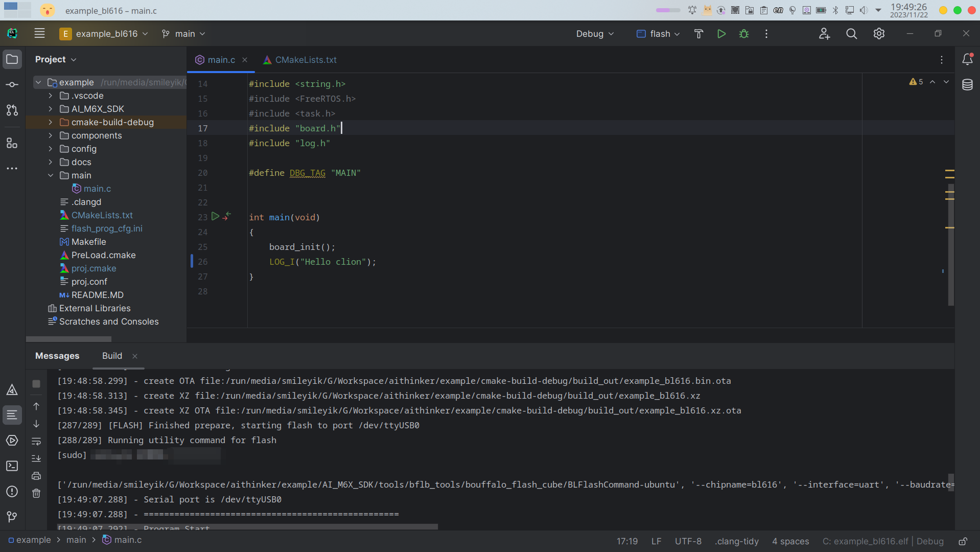Select the Build tab in Messages

pos(112,356)
